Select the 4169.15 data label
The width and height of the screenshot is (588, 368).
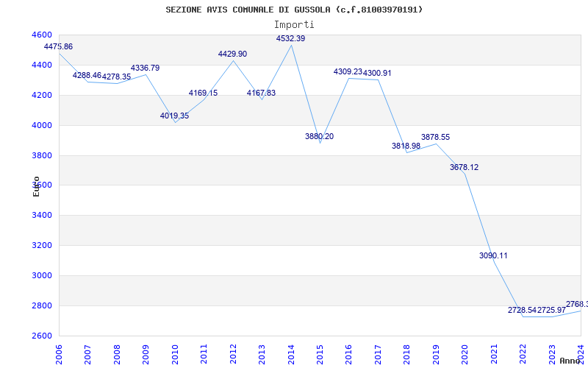pos(204,93)
